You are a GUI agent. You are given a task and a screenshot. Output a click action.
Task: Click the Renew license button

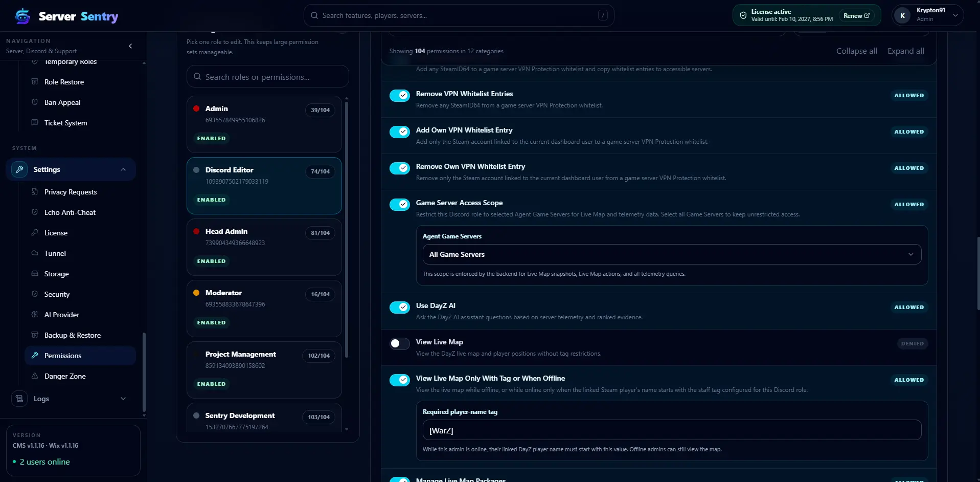[856, 15]
